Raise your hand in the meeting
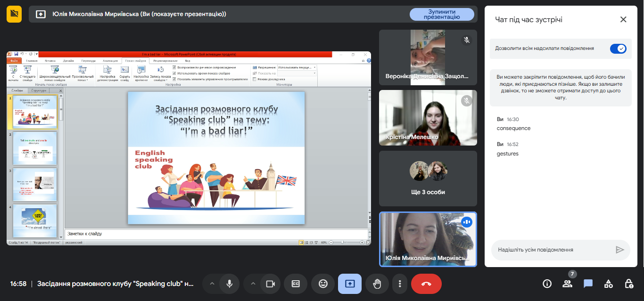644x301 pixels. 377,284
